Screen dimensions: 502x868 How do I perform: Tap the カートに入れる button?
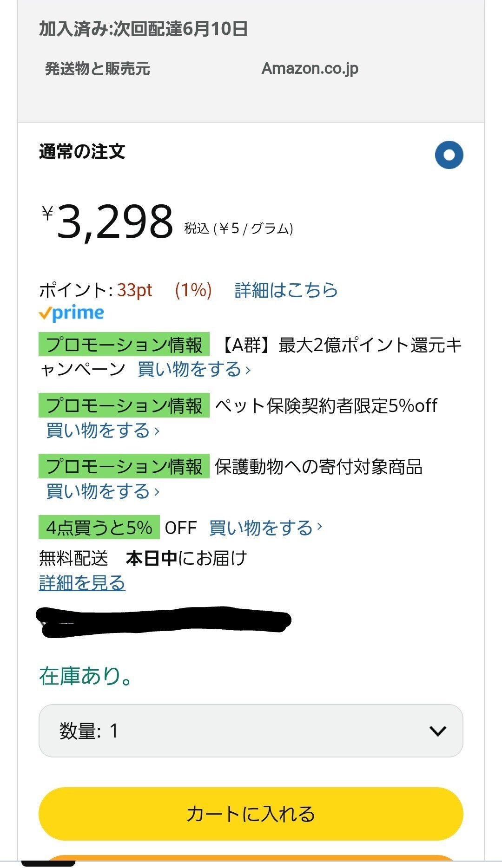click(251, 814)
